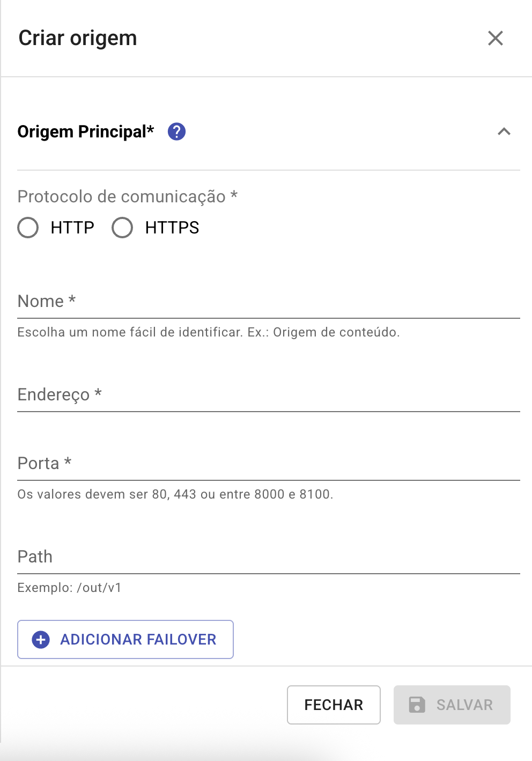Select the HTTP radio button

pos(28,228)
